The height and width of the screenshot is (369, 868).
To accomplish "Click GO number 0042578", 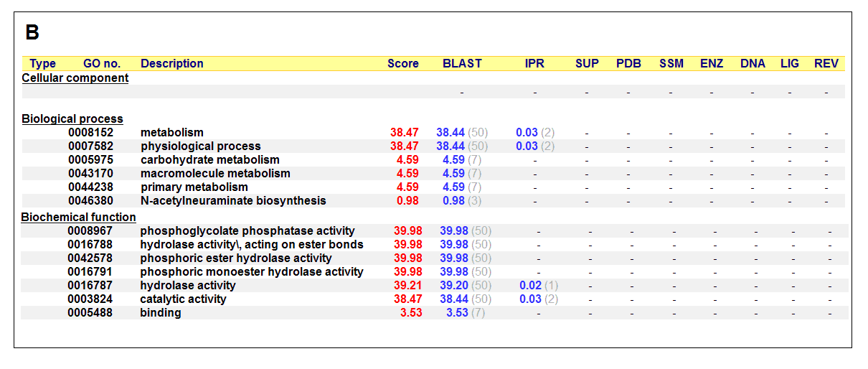I will (90, 258).
